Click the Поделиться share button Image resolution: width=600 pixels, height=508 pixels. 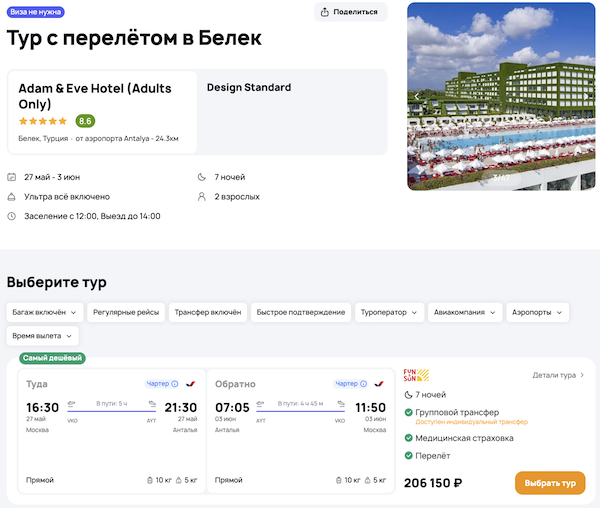click(x=350, y=12)
